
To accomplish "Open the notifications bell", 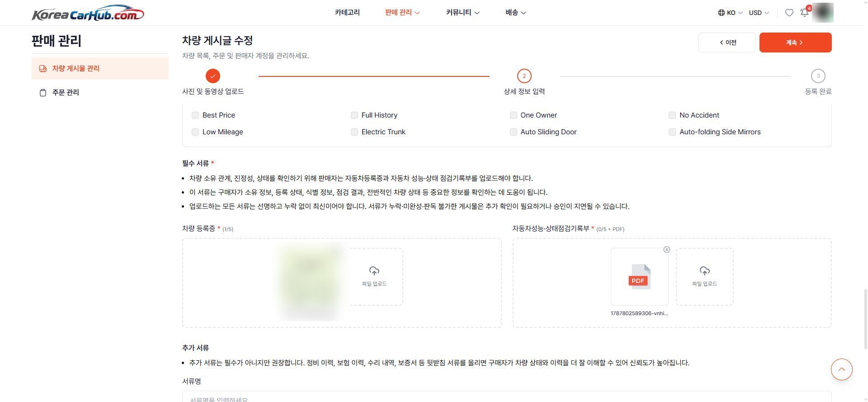I will click(805, 12).
